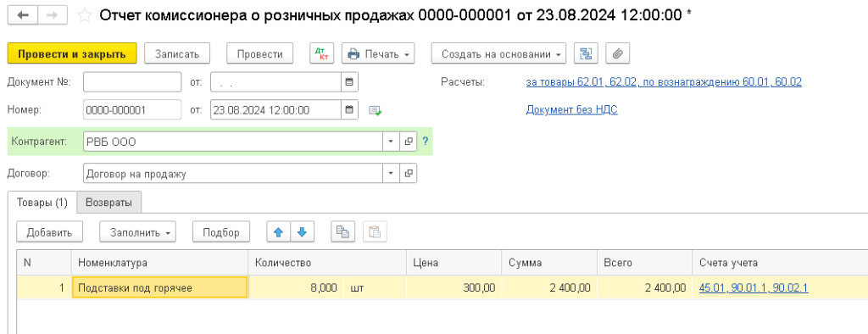This screenshot has width=868, height=334.
Task: Select the Сумма cell 2 400,00
Action: click(549, 287)
